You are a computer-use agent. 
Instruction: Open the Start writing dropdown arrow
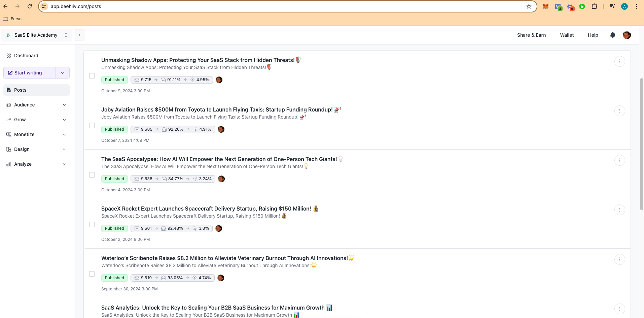click(63, 73)
